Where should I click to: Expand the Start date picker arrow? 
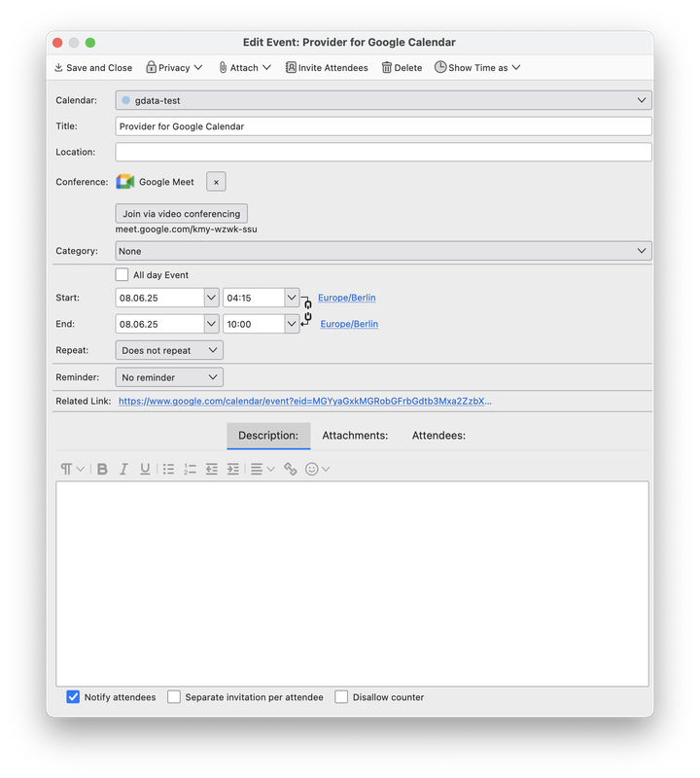coord(211,298)
